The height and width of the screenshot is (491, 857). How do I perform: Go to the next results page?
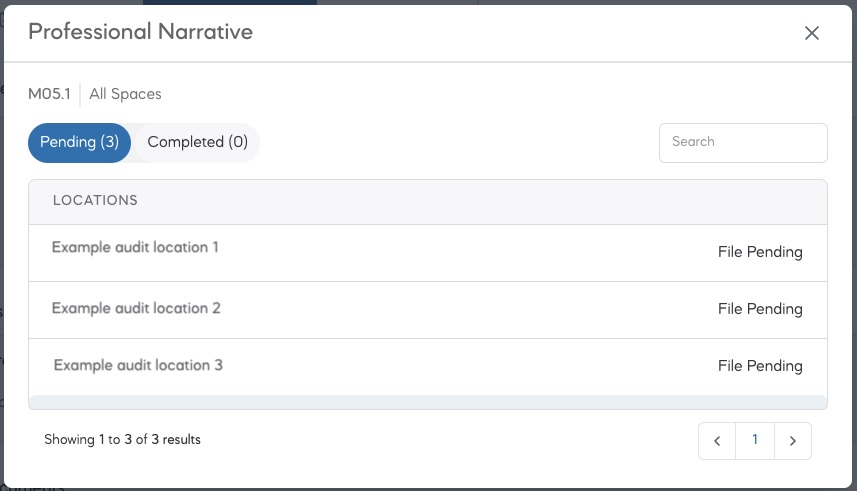[793, 441]
